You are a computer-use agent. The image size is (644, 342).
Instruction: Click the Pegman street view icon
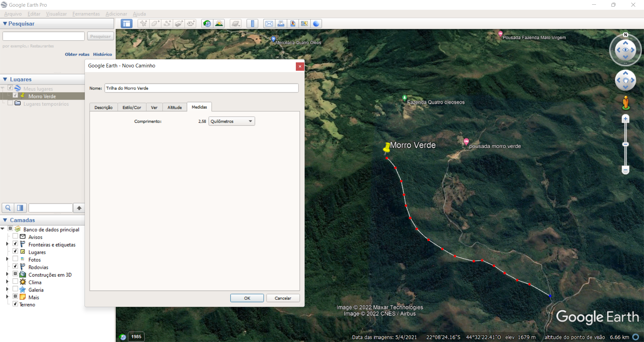pos(626,103)
